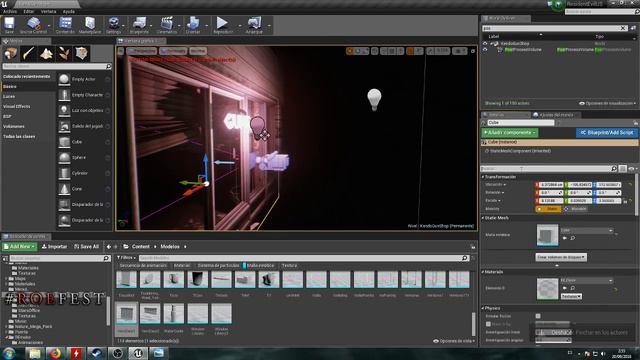640x360 pixels.
Task: Click the Play (Reproducir) toolbar button
Action: click(222, 24)
